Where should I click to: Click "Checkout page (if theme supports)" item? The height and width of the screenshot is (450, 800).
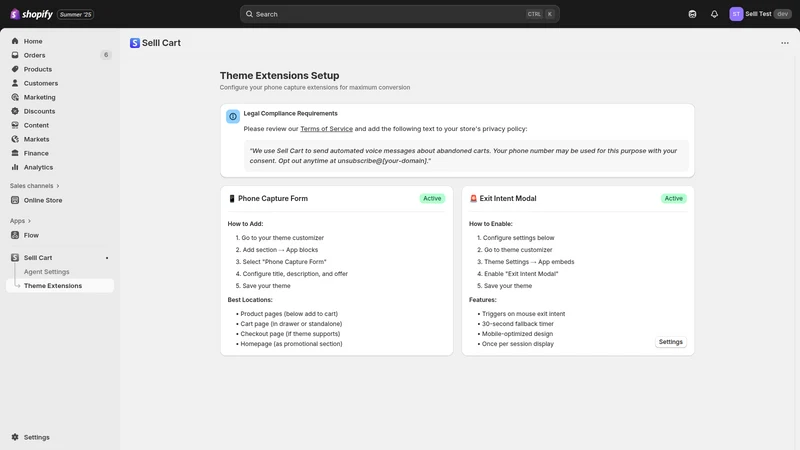pos(290,334)
